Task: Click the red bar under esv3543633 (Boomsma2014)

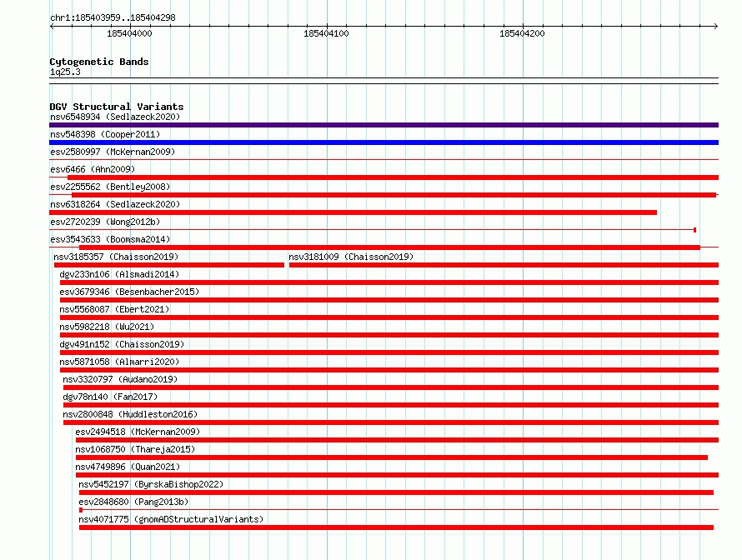Action: 389,247
